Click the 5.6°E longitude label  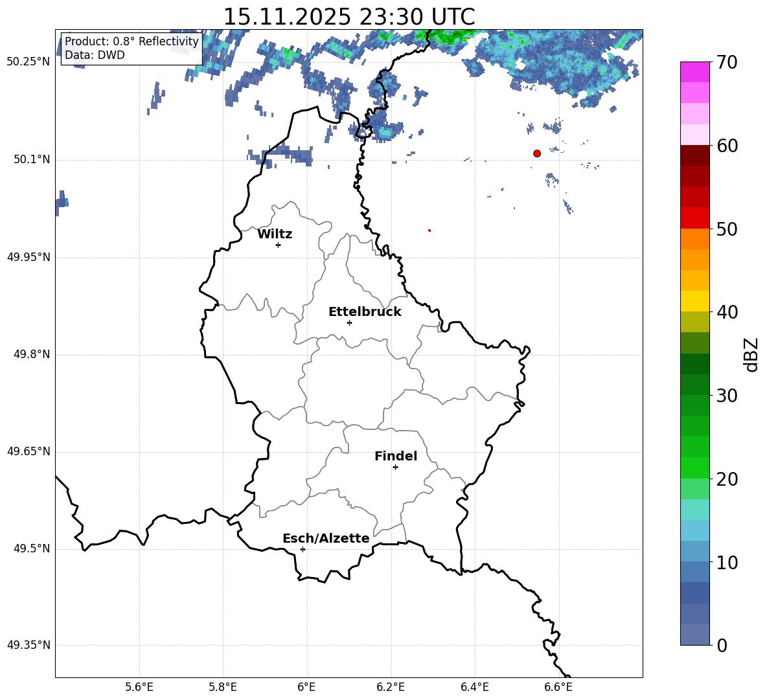coord(139,687)
